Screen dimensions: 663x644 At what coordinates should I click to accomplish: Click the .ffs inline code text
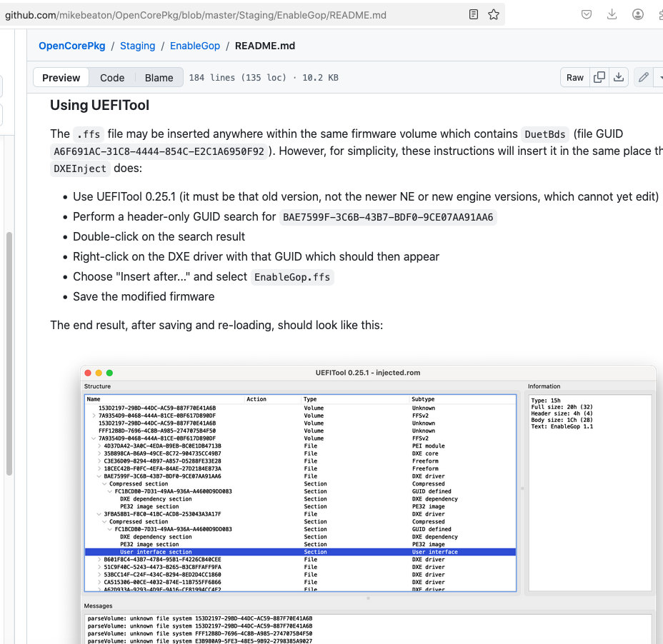[x=89, y=134]
